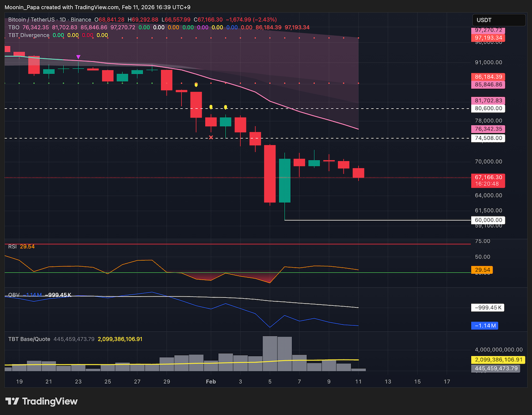Click the 19 date on the time axis
Screen dimensions: 532x415
click(x=20, y=381)
